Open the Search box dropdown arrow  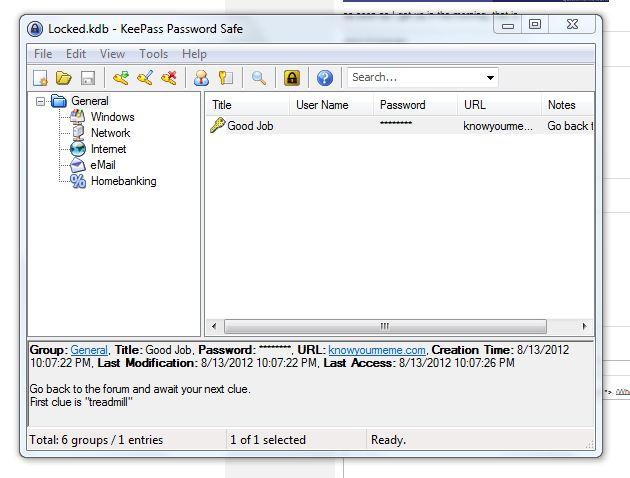click(x=490, y=78)
